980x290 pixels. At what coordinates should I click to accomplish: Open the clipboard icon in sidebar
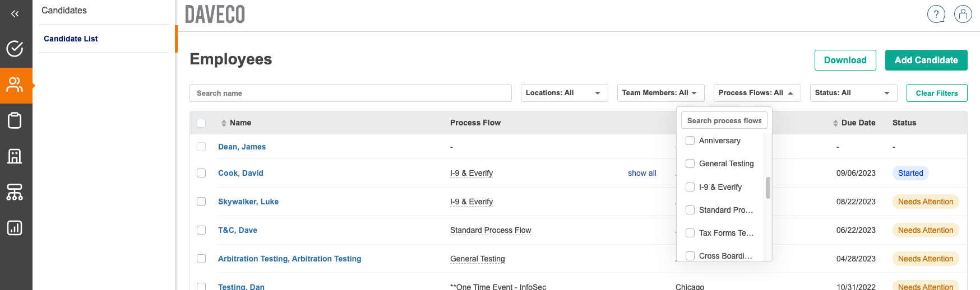(x=15, y=120)
